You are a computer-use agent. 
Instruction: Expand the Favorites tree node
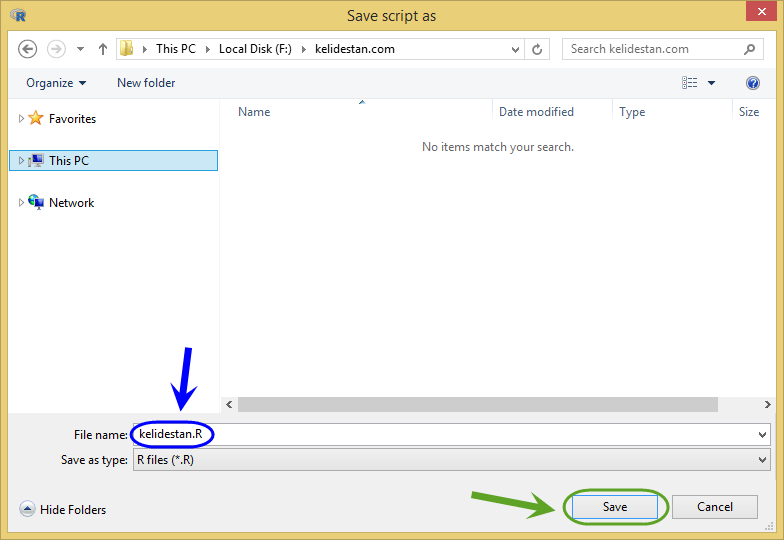[21, 118]
